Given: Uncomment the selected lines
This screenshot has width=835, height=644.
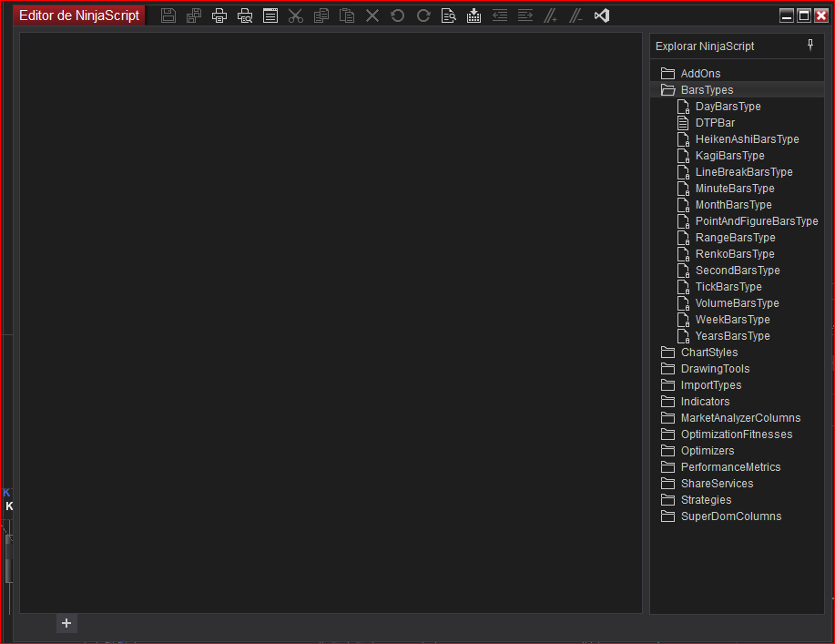Looking at the screenshot, I should pyautogui.click(x=575, y=15).
